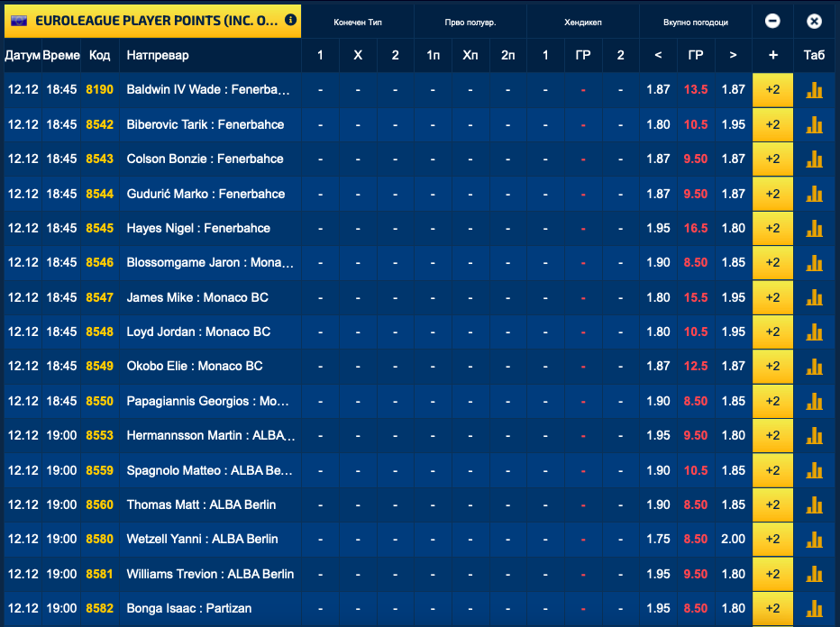
Task: Open stats chart for Wetzell Yanni
Action: 814,540
